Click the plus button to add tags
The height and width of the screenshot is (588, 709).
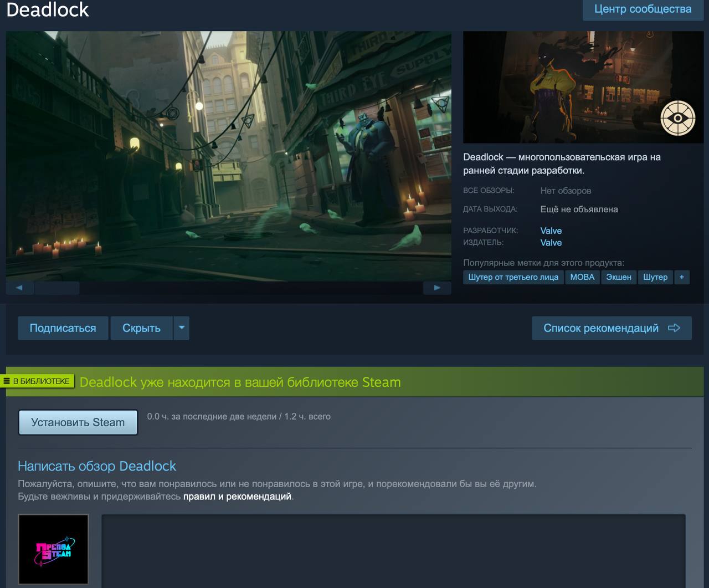tap(682, 277)
